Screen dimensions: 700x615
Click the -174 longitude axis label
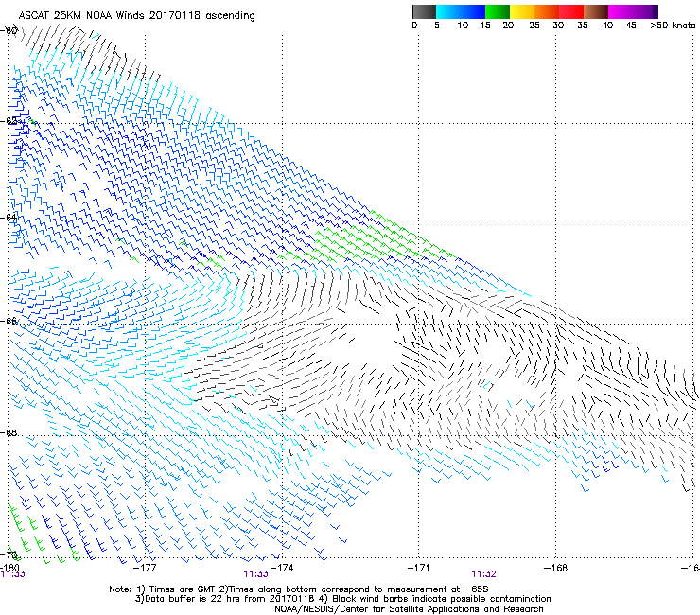282,568
